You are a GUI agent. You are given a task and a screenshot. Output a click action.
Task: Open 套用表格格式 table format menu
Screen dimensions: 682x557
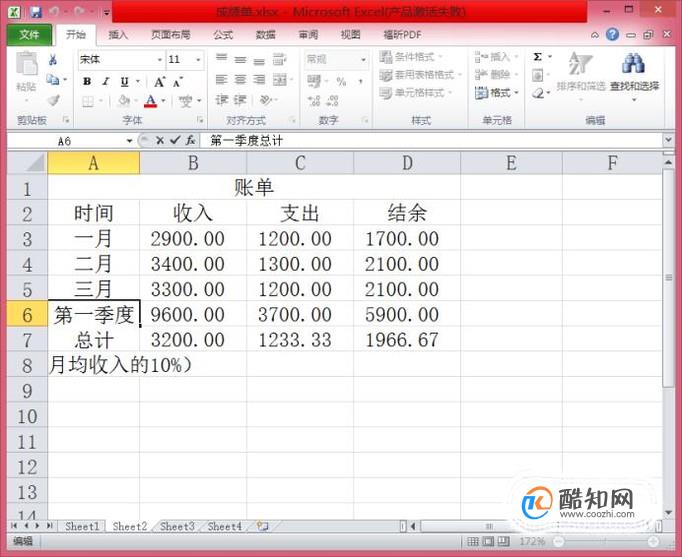(420, 75)
